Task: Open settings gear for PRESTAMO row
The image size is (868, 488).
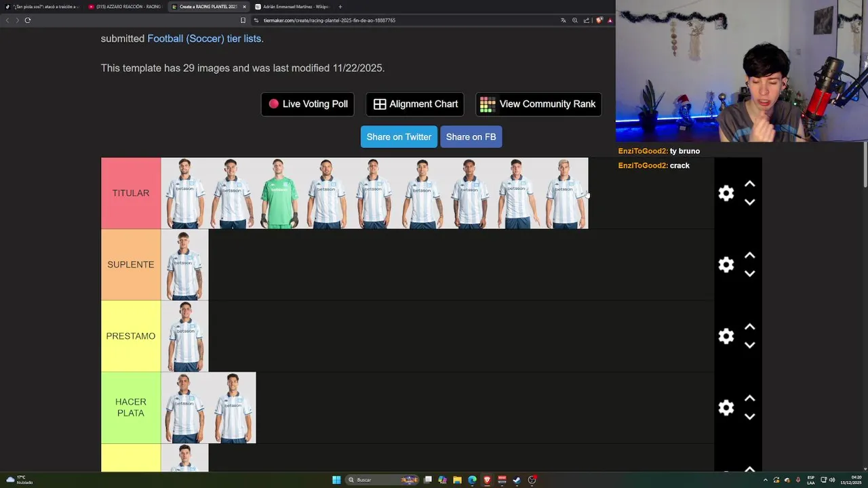Action: 726,336
